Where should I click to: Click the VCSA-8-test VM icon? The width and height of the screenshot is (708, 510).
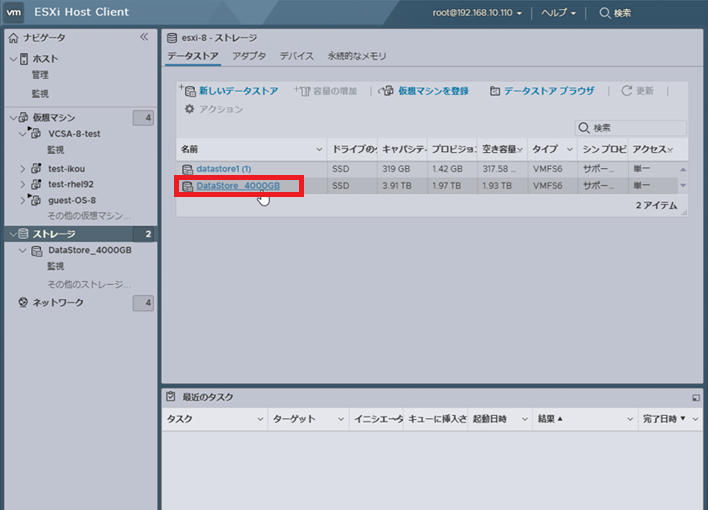tap(35, 133)
